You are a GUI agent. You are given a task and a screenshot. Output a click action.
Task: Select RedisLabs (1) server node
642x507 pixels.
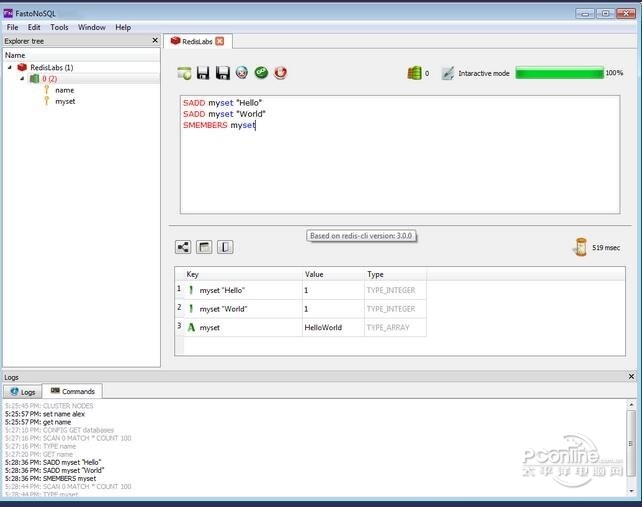52,67
